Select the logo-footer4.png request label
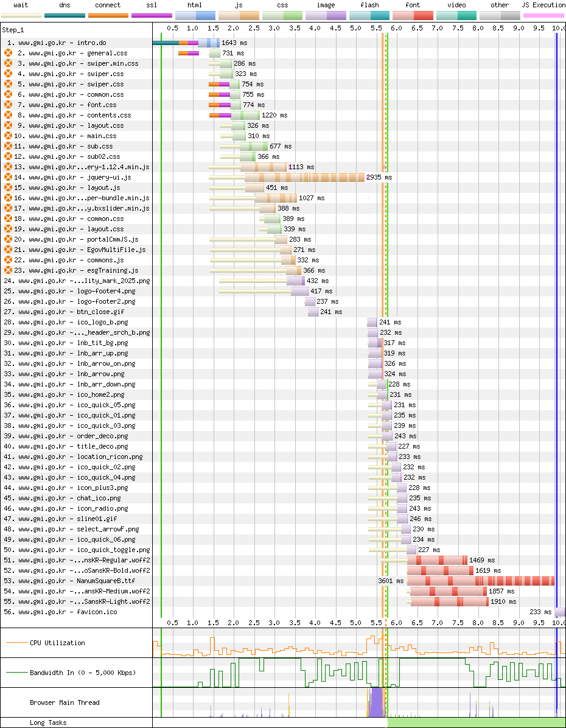This screenshot has height=728, width=566. click(x=69, y=291)
